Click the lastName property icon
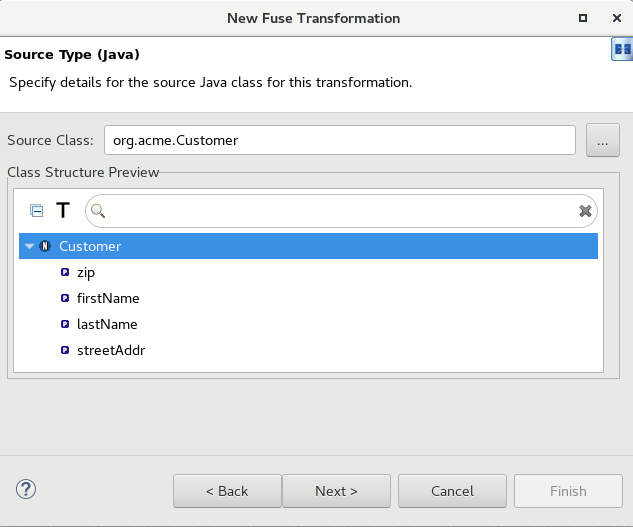 point(65,324)
